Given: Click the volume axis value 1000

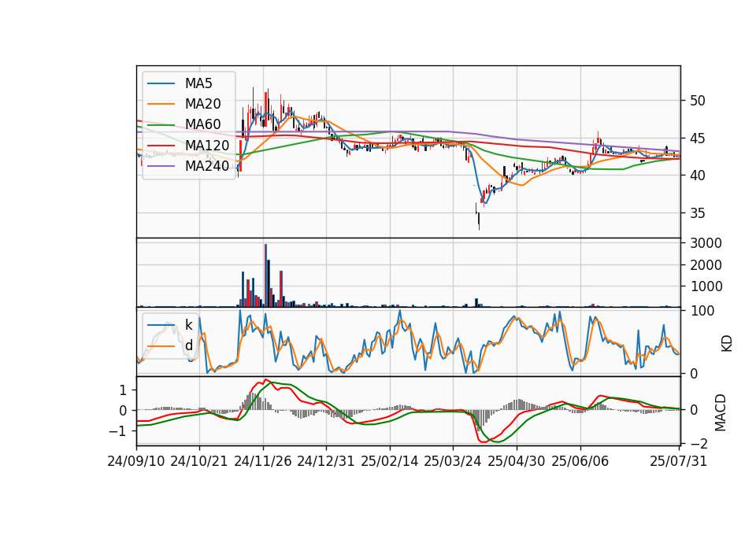Looking at the screenshot, I should pyautogui.click(x=706, y=286).
